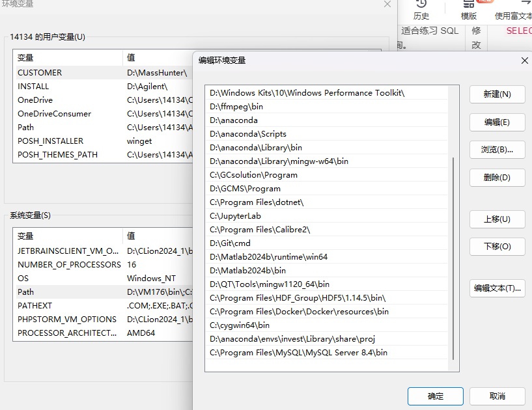532x410 pixels.
Task: Select the Matlab2024b runtime\win64 entry
Action: (327, 256)
